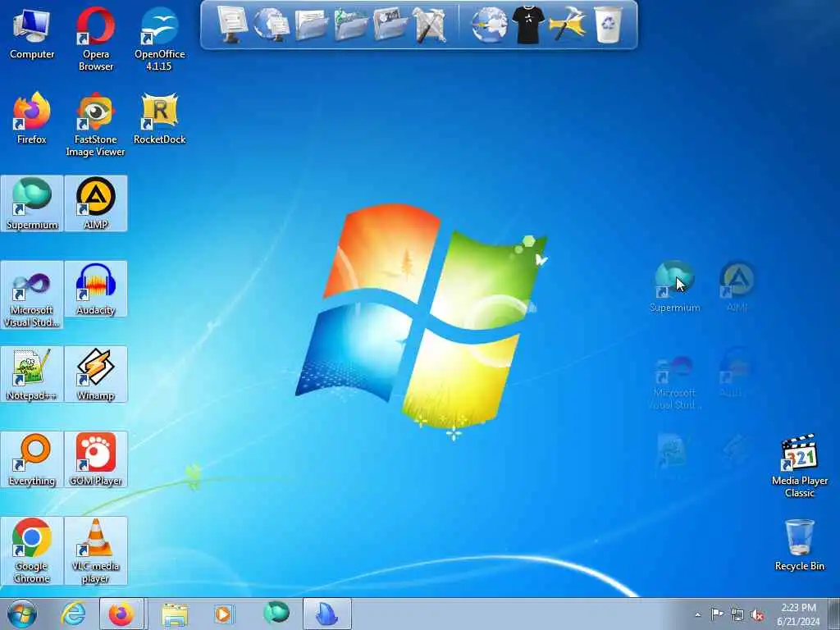
Task: Open the crossed-tools Control Panel icon in RocketDock
Action: (429, 25)
